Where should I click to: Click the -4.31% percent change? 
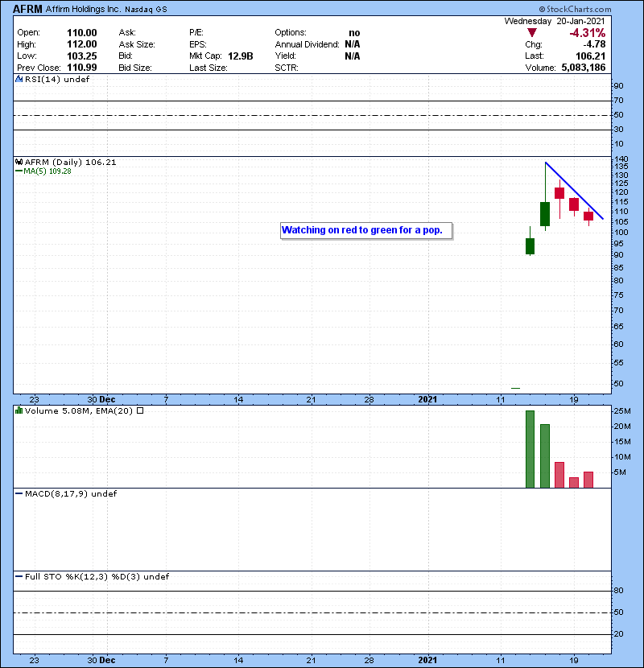tap(588, 33)
